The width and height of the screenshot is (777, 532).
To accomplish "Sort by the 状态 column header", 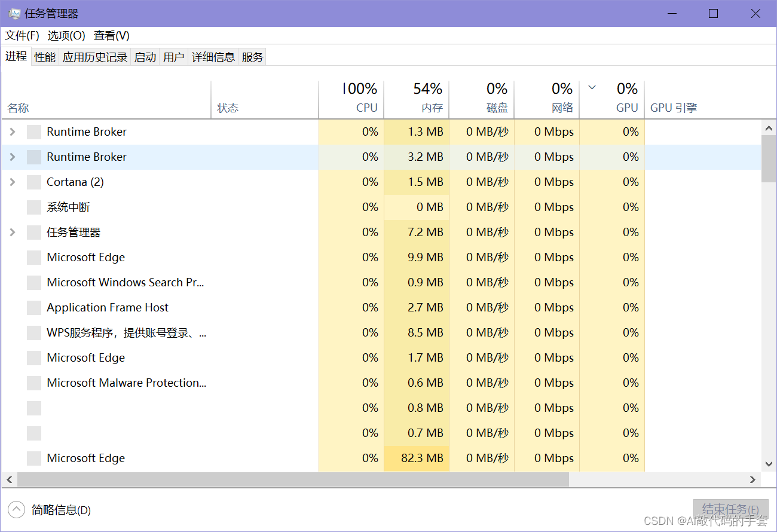I will click(265, 100).
